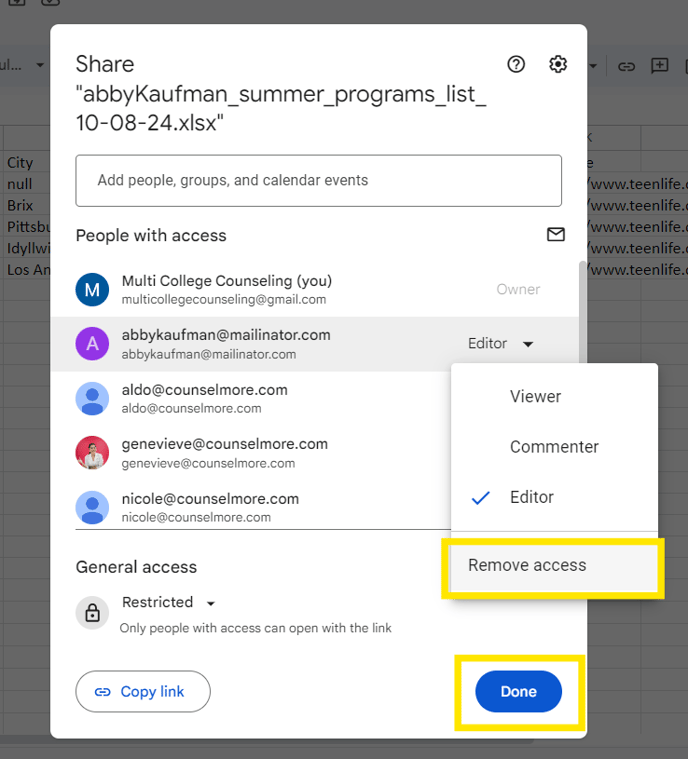Viewport: 688px width, 759px height.
Task: Click the lock icon under General access
Action: click(92, 613)
